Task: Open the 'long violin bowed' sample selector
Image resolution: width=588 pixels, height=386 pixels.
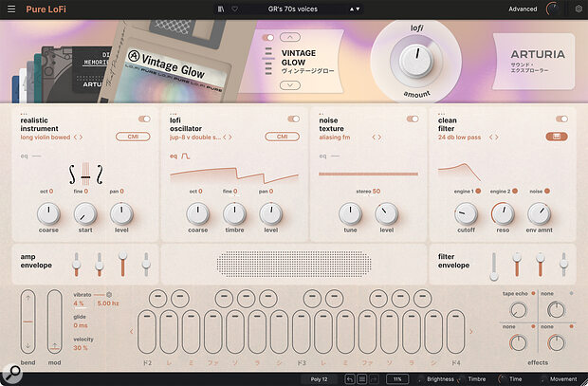Action: [46, 138]
